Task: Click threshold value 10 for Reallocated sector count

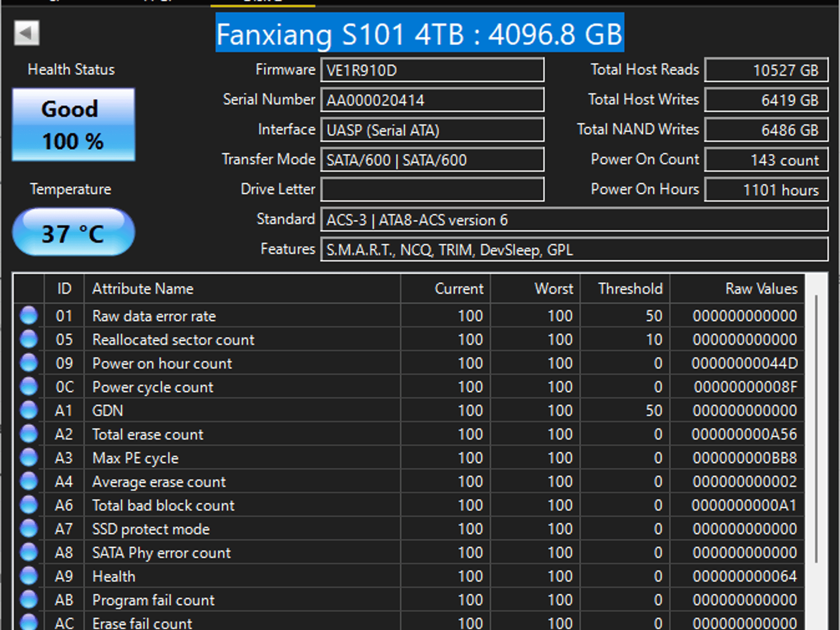Action: [654, 340]
